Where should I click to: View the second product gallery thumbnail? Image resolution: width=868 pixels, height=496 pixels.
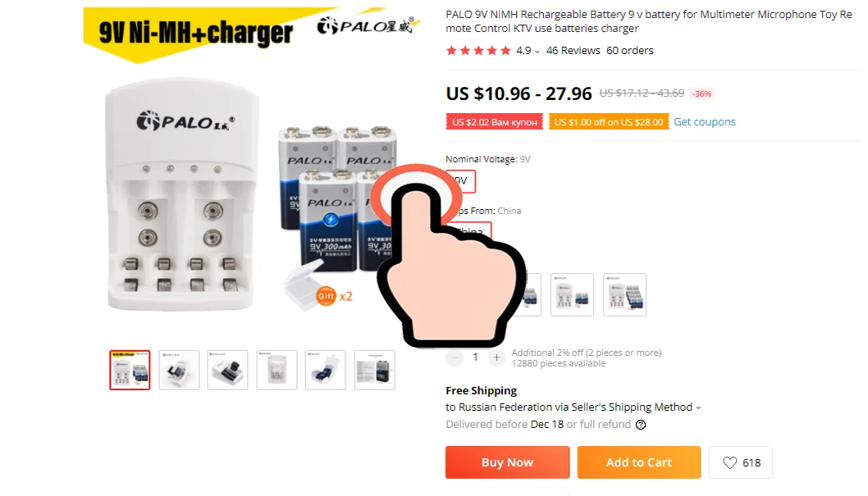[x=179, y=370]
